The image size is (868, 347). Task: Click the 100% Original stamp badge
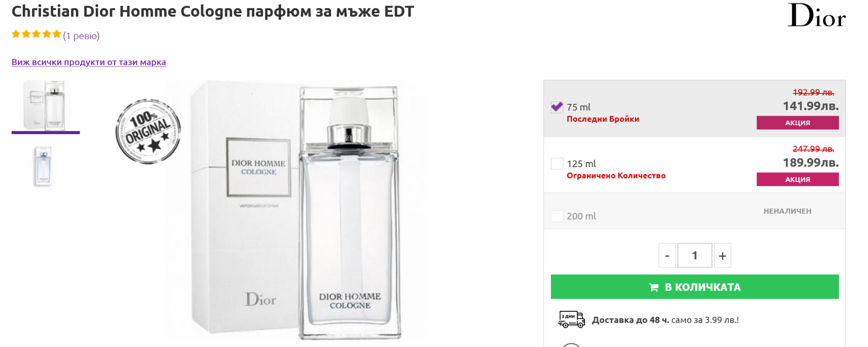[x=148, y=132]
